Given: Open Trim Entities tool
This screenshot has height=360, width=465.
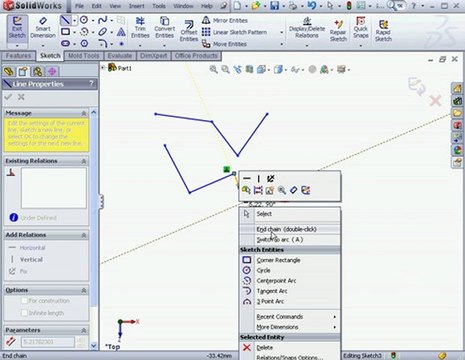Looking at the screenshot, I should tap(140, 28).
